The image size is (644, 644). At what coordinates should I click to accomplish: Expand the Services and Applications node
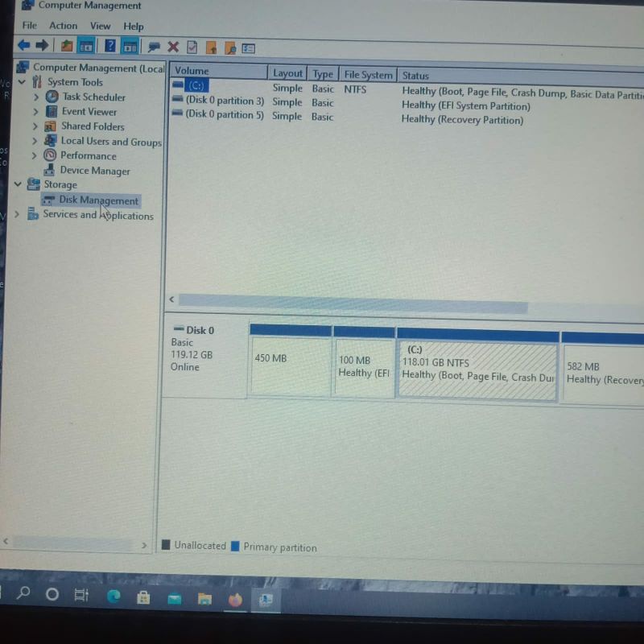pyautogui.click(x=17, y=215)
